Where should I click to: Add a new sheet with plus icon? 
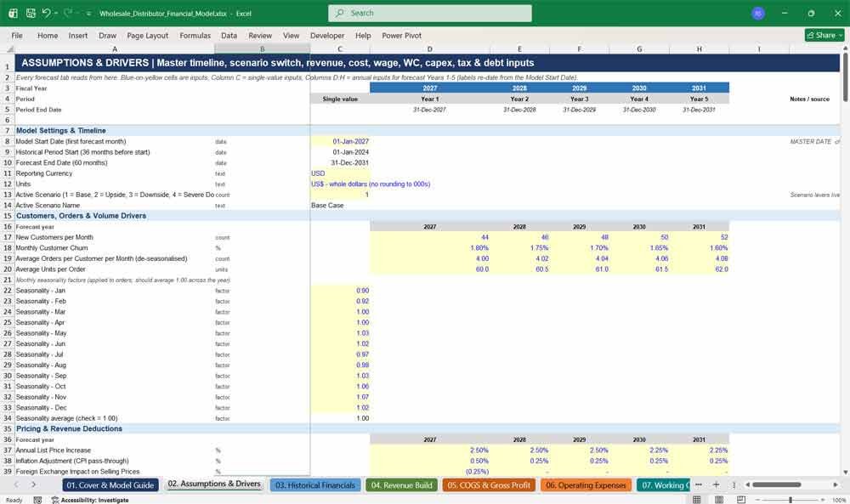tap(716, 484)
